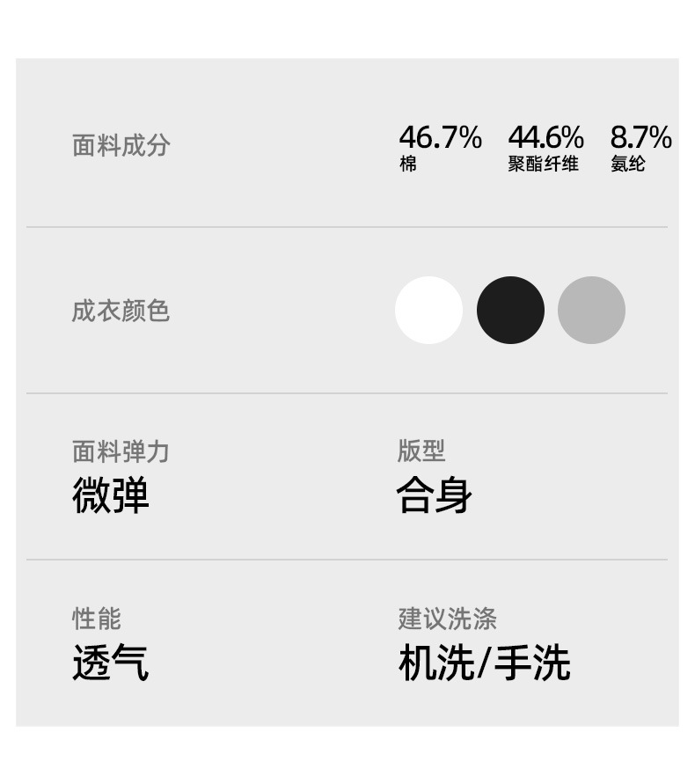Select the 透气 performance value
Image resolution: width=695 pixels, height=784 pixels.
(x=111, y=663)
